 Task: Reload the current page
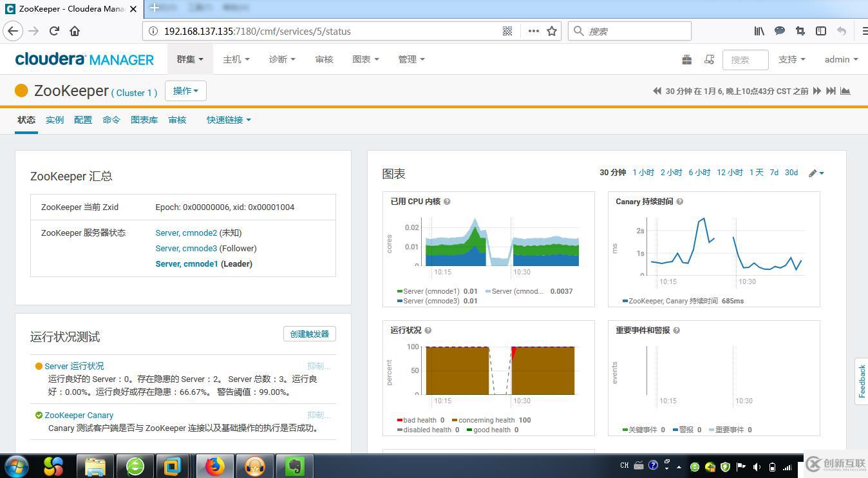click(x=55, y=31)
